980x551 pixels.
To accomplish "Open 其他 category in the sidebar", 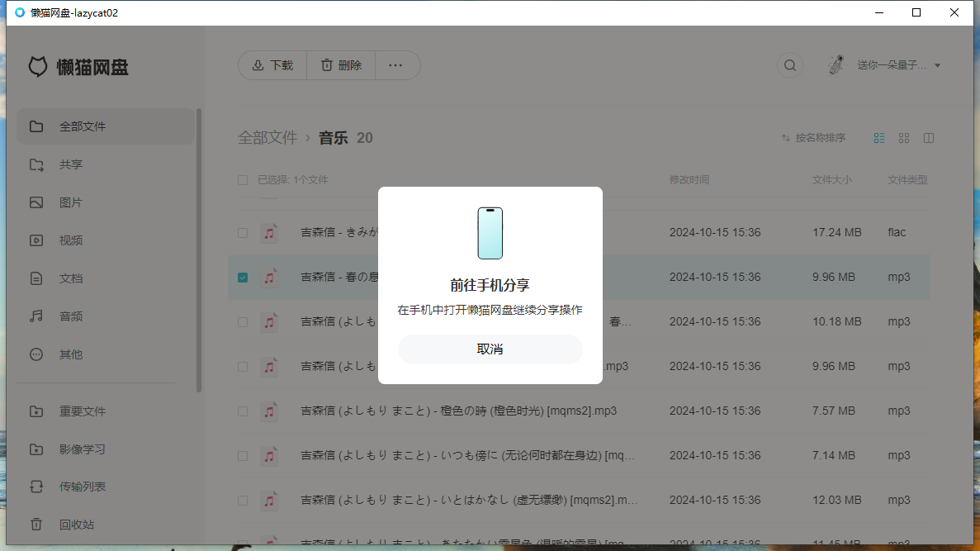I will [x=106, y=354].
